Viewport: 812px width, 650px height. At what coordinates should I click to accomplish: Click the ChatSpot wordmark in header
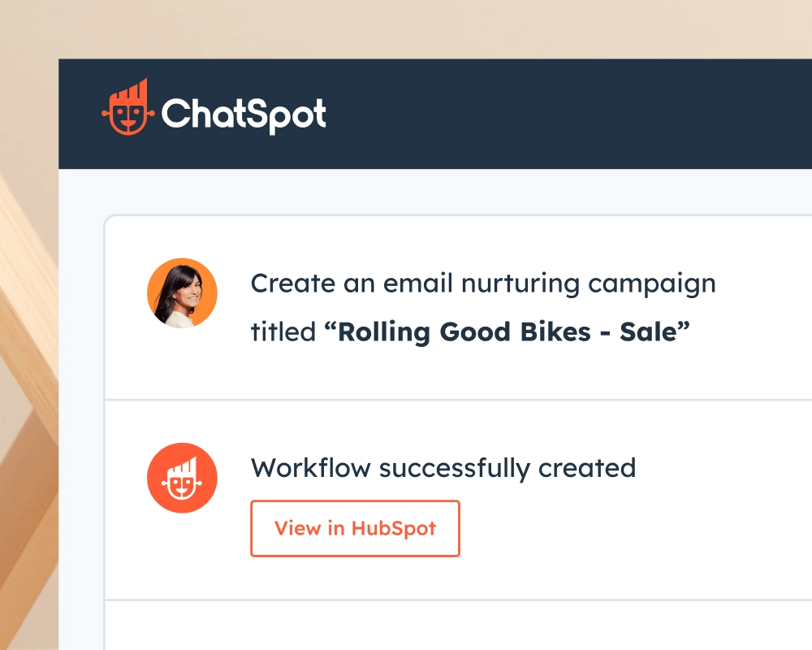(x=244, y=114)
